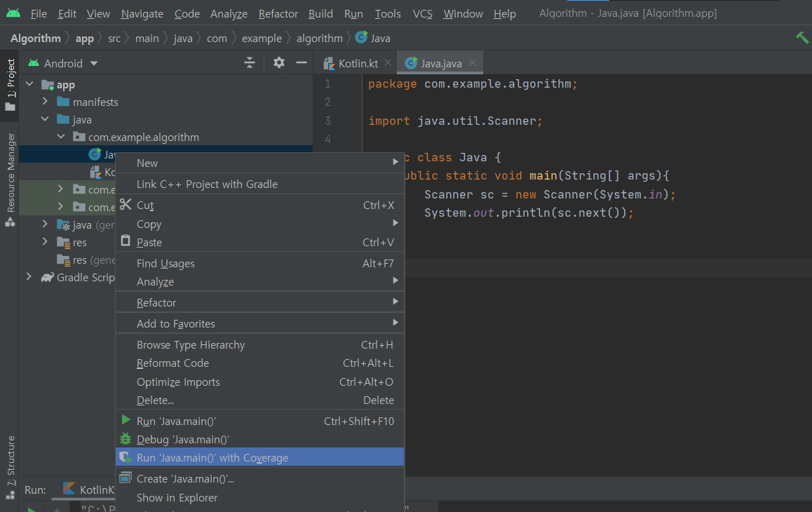Click the res folder icon

coord(63,242)
